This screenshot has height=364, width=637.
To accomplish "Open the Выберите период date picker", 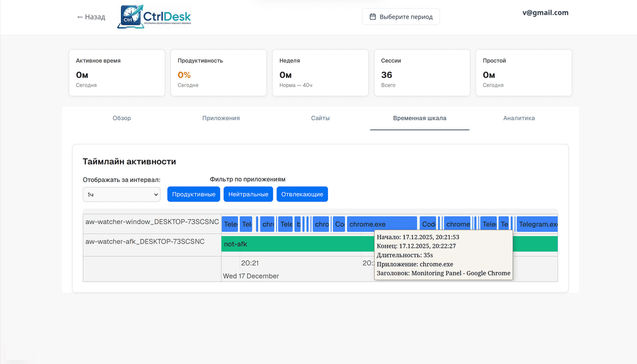I will coord(401,17).
